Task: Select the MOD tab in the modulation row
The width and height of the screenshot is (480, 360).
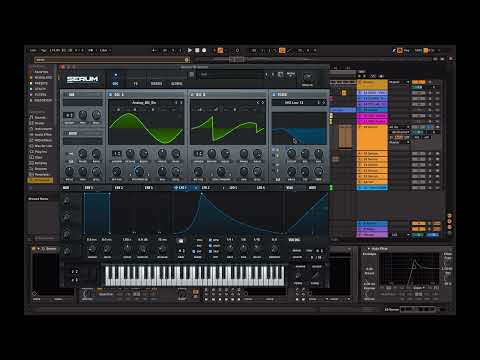Action: pos(66,188)
